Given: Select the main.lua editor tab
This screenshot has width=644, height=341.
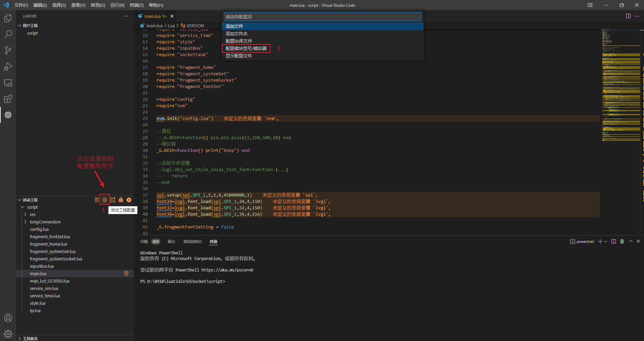Looking at the screenshot, I should point(155,16).
